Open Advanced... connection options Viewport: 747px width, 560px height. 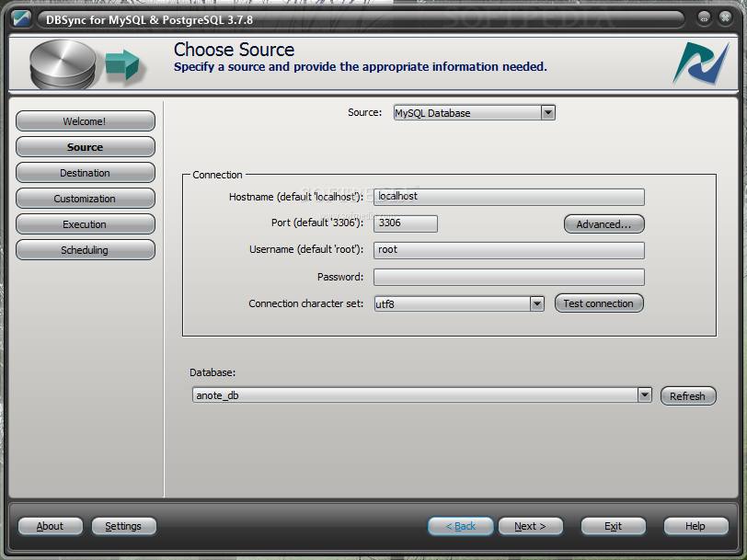point(604,224)
